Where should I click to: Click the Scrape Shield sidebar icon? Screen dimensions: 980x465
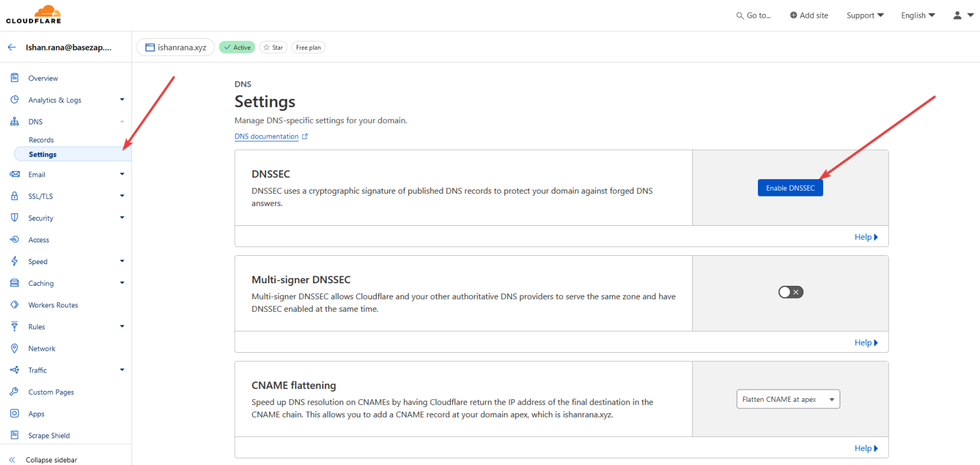[14, 435]
